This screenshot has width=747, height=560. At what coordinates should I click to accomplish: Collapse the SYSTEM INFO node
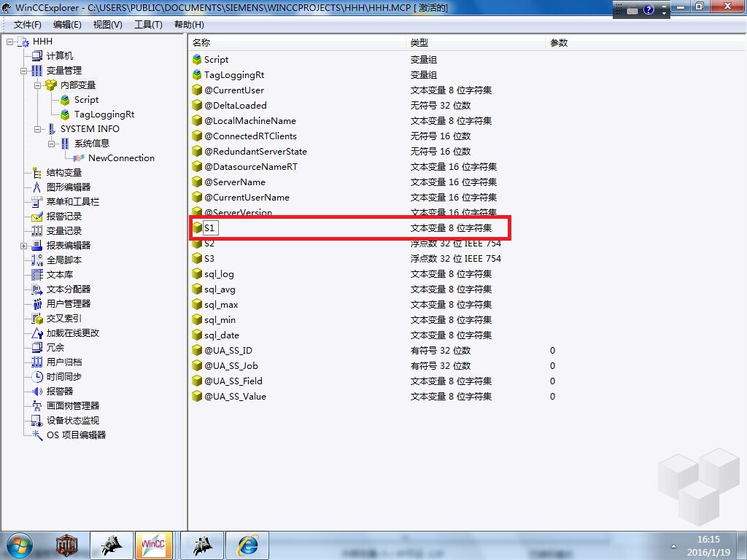(37, 130)
